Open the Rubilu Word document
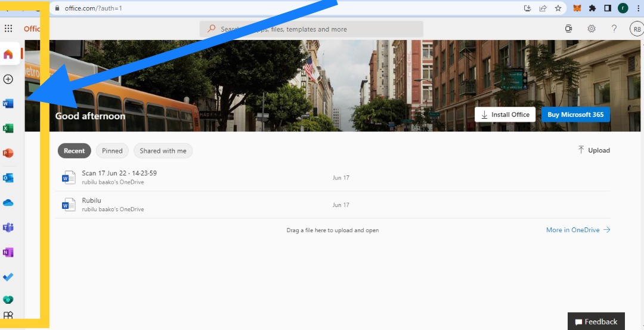644x330 pixels. (333, 205)
